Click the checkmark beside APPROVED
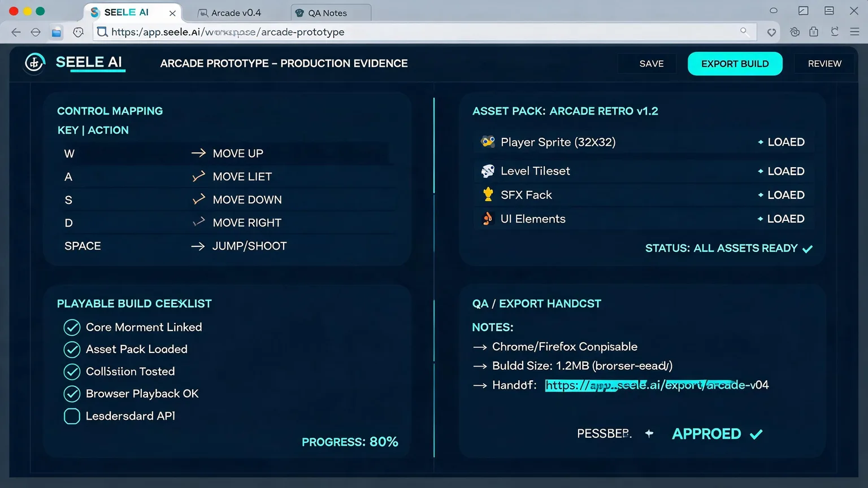868x488 pixels. click(x=756, y=434)
